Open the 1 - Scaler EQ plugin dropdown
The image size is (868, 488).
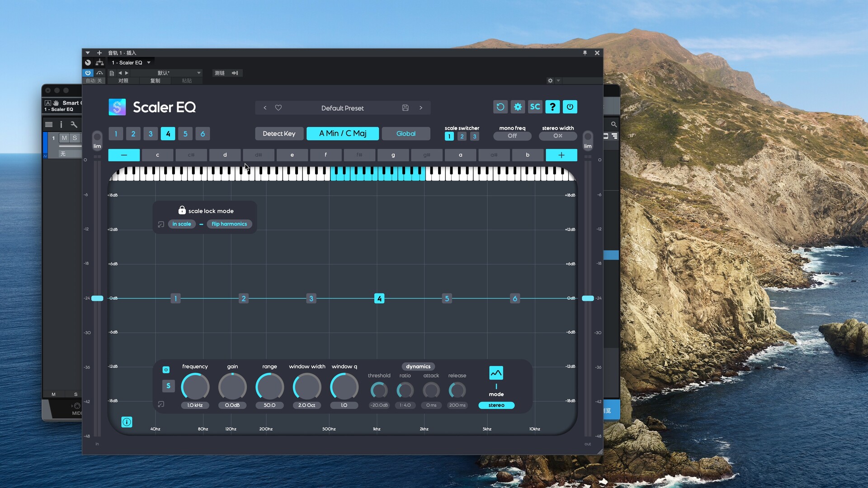click(x=131, y=62)
